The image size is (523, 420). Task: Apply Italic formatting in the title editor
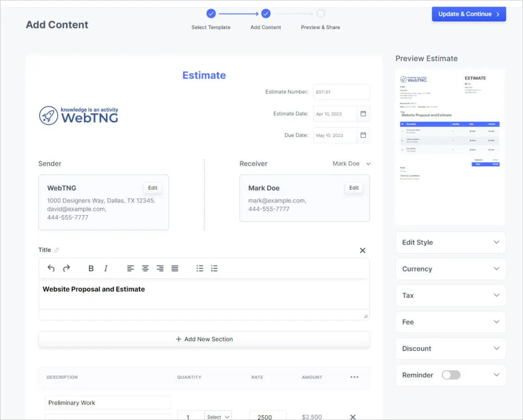[106, 268]
